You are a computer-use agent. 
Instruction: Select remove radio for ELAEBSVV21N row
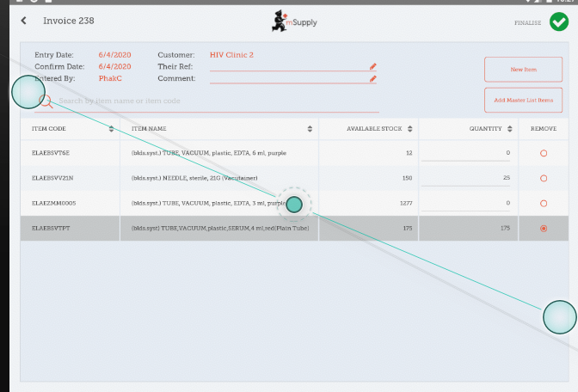pos(544,178)
